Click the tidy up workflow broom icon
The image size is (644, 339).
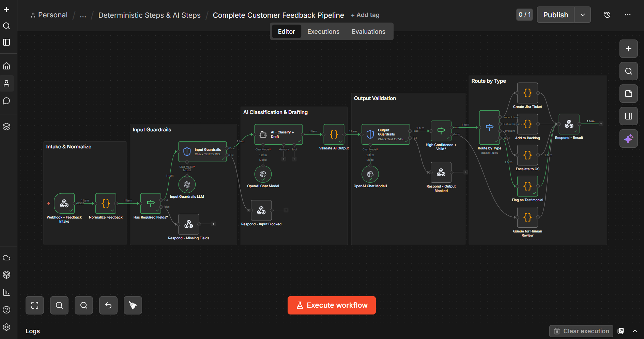point(133,305)
